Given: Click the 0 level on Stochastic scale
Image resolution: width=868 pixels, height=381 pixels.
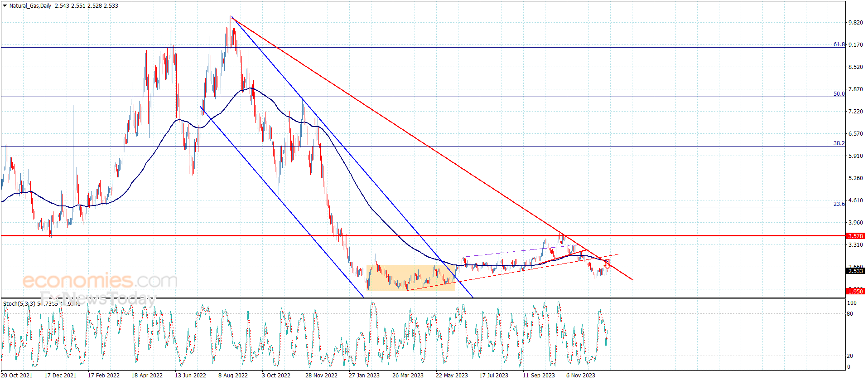Looking at the screenshot, I should pyautogui.click(x=849, y=366).
